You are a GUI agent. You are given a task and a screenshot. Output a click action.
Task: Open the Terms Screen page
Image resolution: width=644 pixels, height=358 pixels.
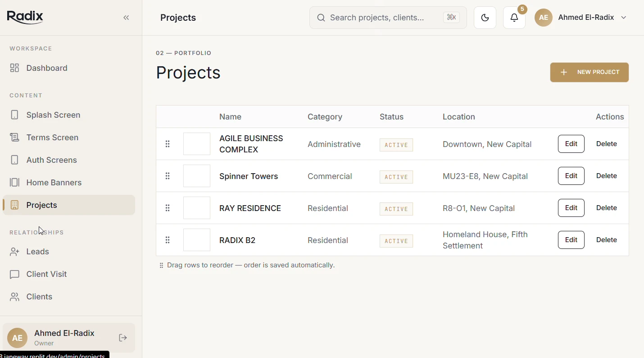click(x=69, y=138)
